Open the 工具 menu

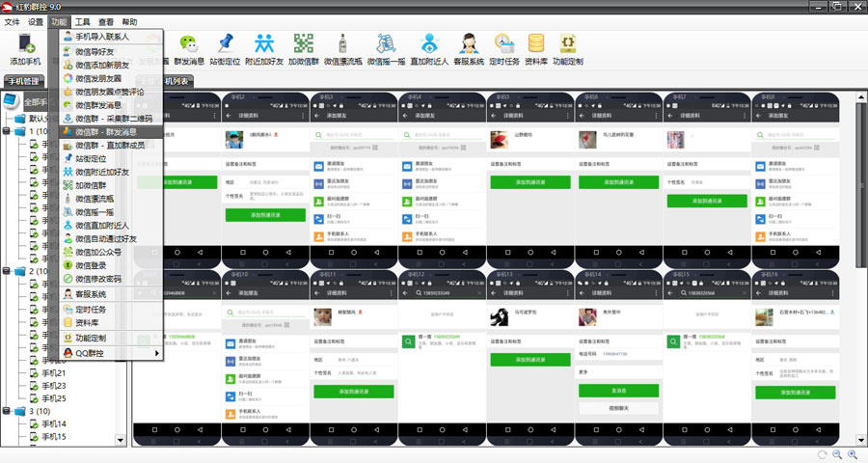point(83,22)
